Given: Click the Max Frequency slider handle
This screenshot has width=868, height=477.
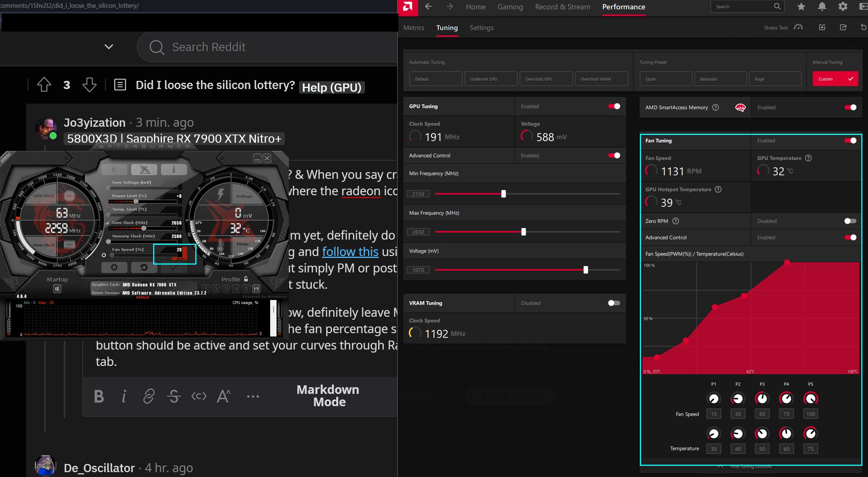Looking at the screenshot, I should [523, 232].
